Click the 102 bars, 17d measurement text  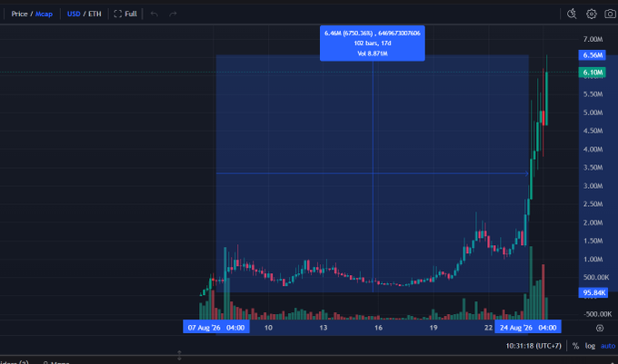point(373,43)
